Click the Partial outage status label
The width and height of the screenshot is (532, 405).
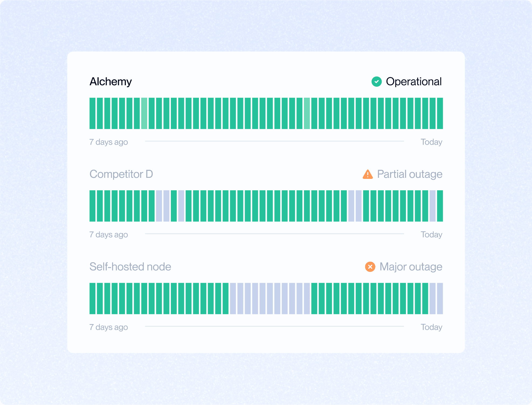[x=410, y=174]
